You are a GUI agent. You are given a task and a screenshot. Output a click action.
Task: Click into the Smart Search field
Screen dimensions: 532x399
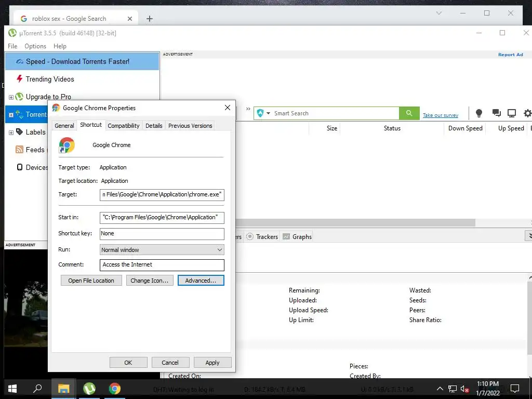pyautogui.click(x=335, y=113)
